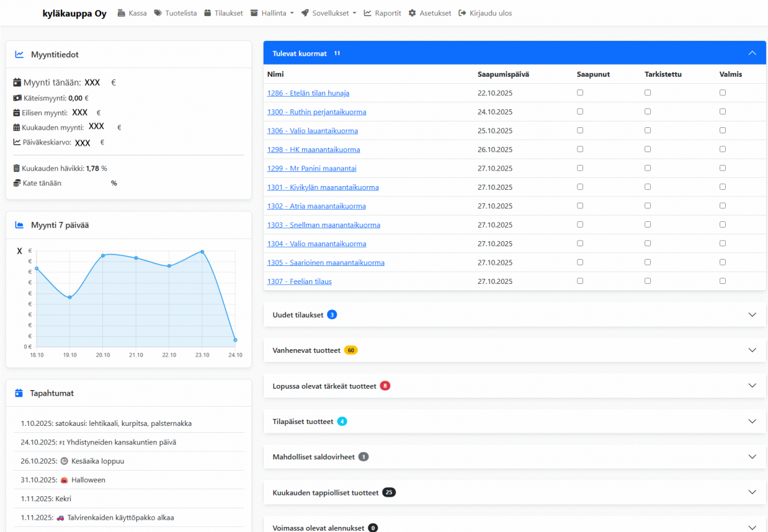Click the tags icon beside Tuotelista
The width and height of the screenshot is (768, 532).
(158, 13)
